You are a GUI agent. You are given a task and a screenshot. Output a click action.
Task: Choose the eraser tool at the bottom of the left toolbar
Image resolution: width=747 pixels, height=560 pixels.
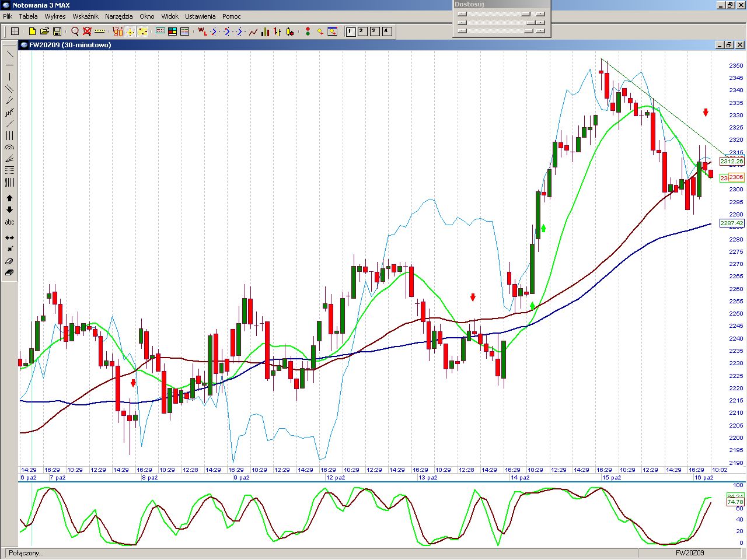pos(9,272)
